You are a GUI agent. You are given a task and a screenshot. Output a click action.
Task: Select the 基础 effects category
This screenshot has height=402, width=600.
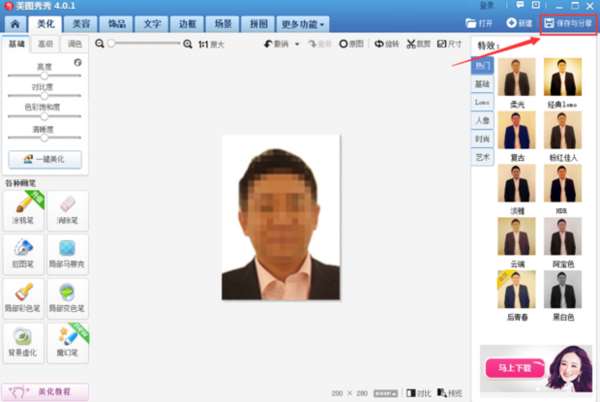coord(482,84)
